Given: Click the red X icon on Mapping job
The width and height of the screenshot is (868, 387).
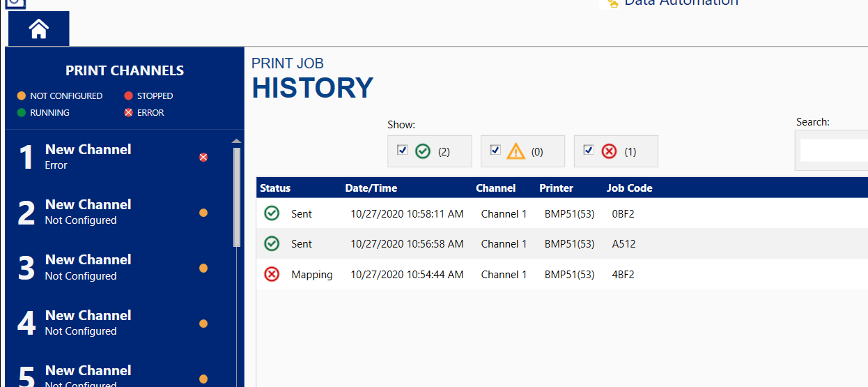Looking at the screenshot, I should [272, 274].
